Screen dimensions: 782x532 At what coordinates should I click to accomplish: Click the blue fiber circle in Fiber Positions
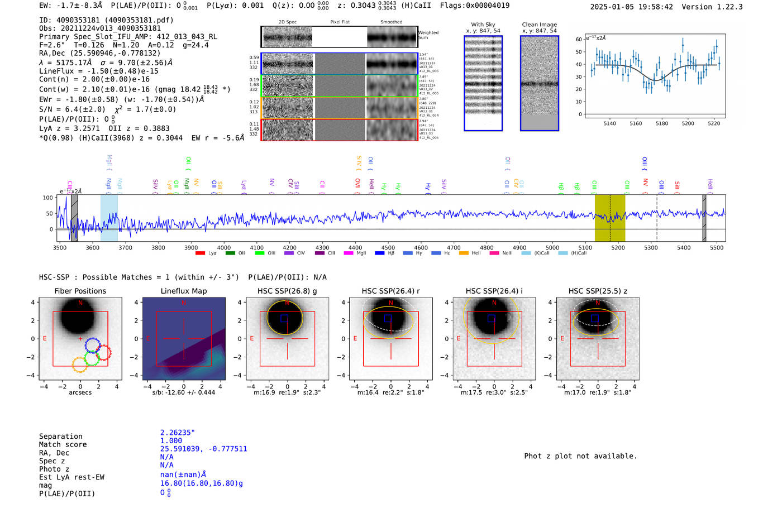coord(93,345)
